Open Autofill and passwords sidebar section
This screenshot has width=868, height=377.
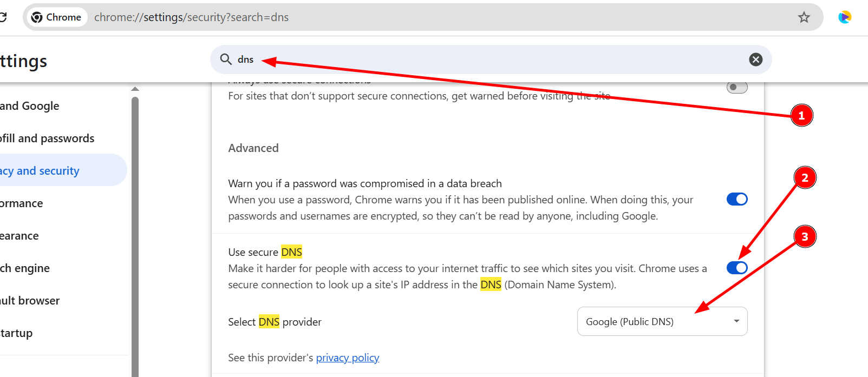47,138
